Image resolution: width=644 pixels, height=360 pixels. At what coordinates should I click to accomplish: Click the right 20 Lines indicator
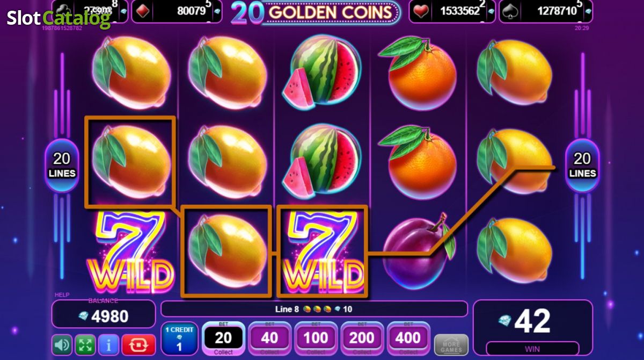point(582,165)
